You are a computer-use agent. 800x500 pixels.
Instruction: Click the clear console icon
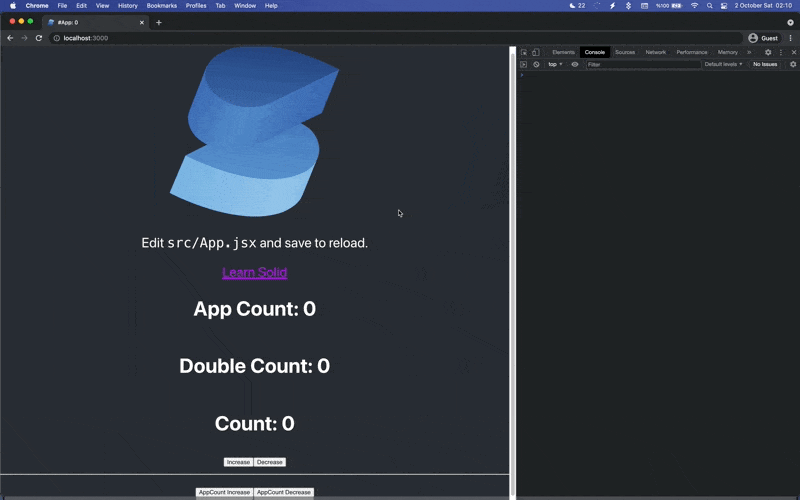tap(536, 64)
